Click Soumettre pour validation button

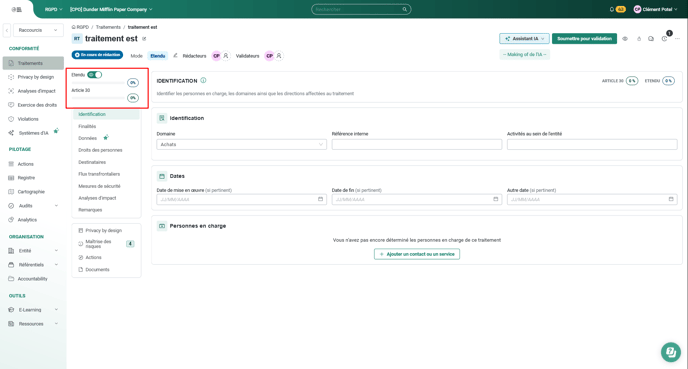coord(584,39)
